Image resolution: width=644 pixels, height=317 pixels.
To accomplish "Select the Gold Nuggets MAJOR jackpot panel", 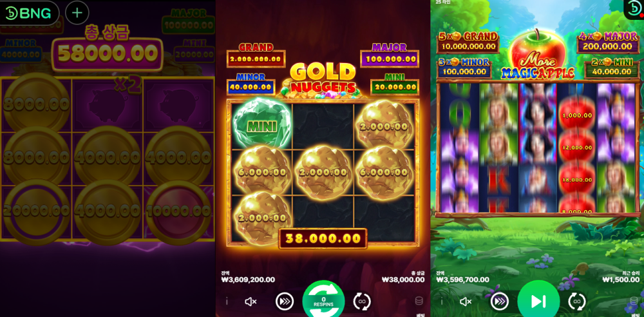I will (x=390, y=55).
